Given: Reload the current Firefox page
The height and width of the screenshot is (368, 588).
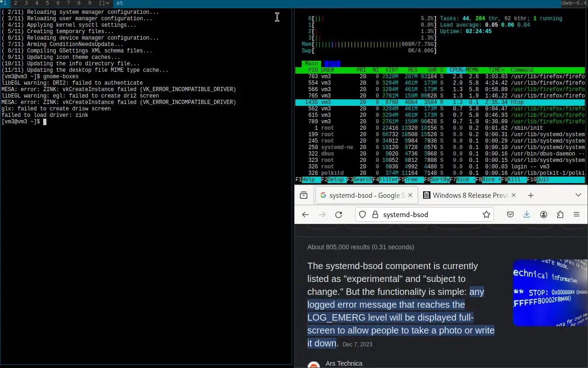Looking at the screenshot, I should (x=339, y=214).
